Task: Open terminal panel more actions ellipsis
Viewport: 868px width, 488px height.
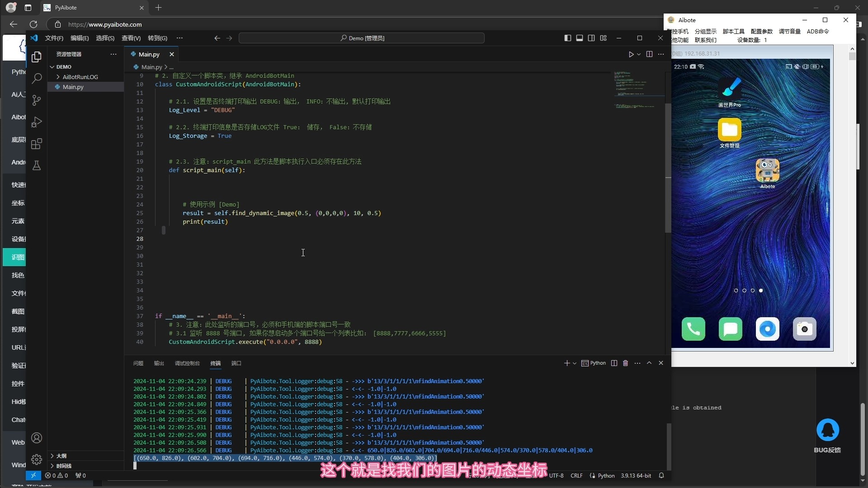Action: coord(637,363)
